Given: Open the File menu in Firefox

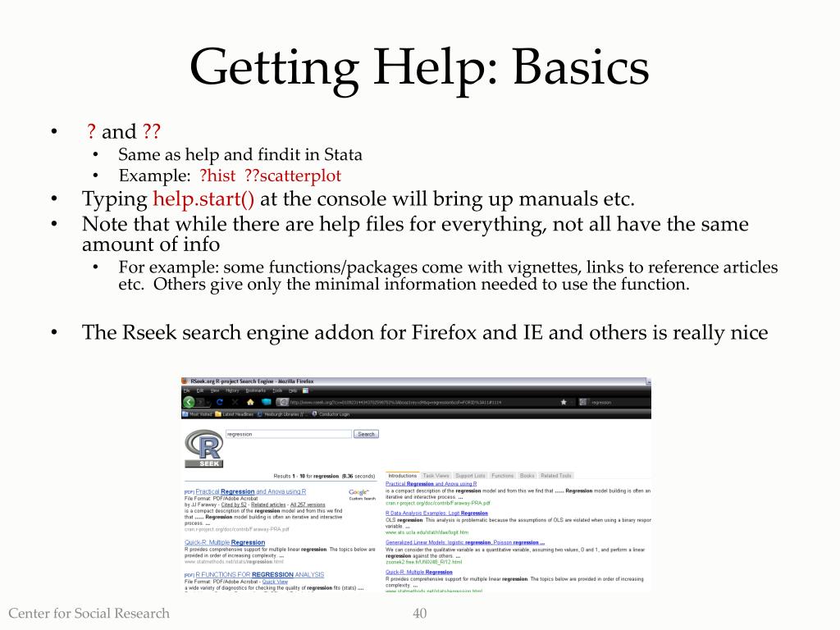Looking at the screenshot, I should [x=186, y=391].
